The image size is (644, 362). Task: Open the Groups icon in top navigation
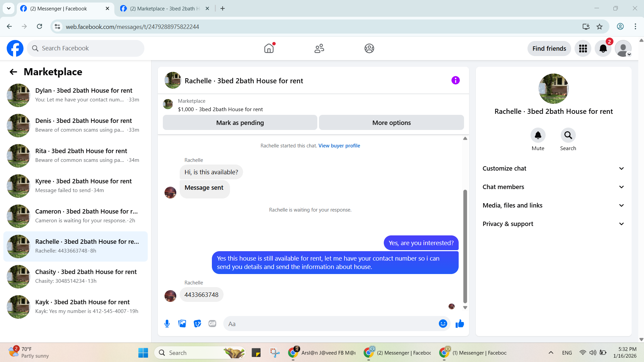[369, 48]
